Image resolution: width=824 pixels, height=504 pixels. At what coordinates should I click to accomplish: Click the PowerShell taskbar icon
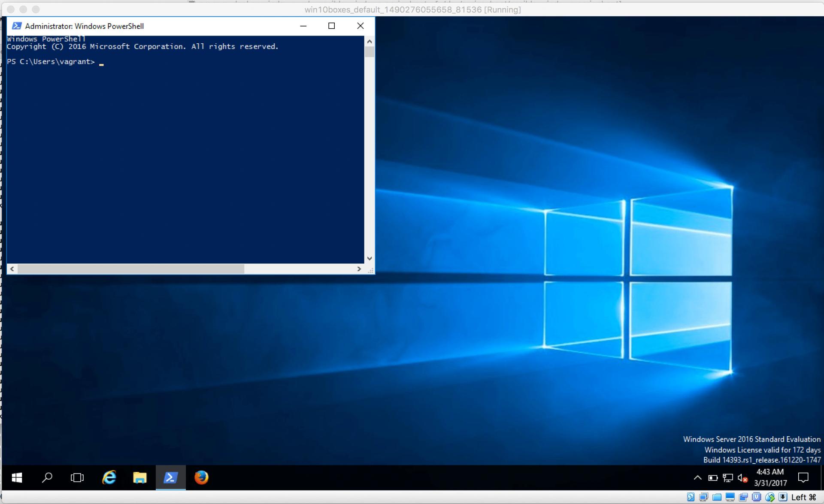[x=170, y=477]
